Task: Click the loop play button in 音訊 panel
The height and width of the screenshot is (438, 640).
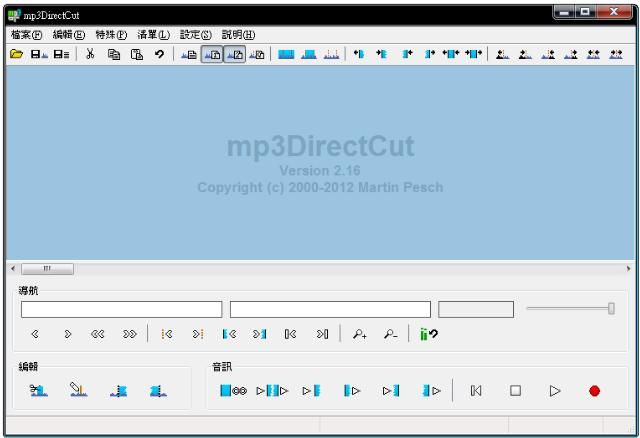Action: 233,391
